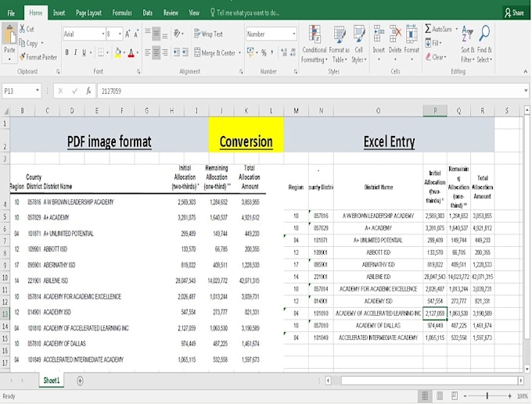Switch to the Review tab

click(171, 13)
